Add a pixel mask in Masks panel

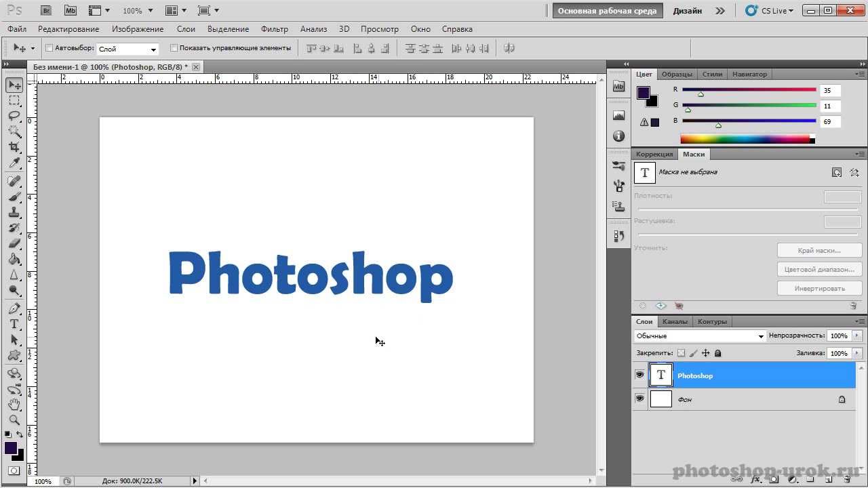837,173
